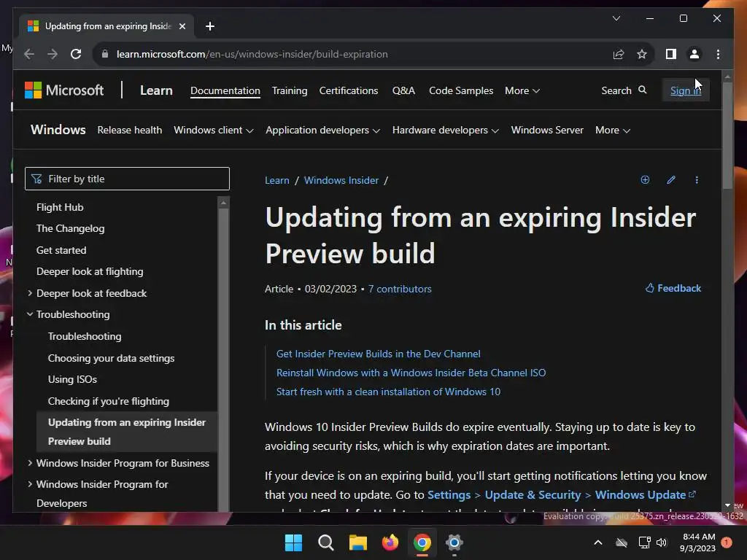The width and height of the screenshot is (747, 560).
Task: Open Firefox from taskbar
Action: (390, 542)
